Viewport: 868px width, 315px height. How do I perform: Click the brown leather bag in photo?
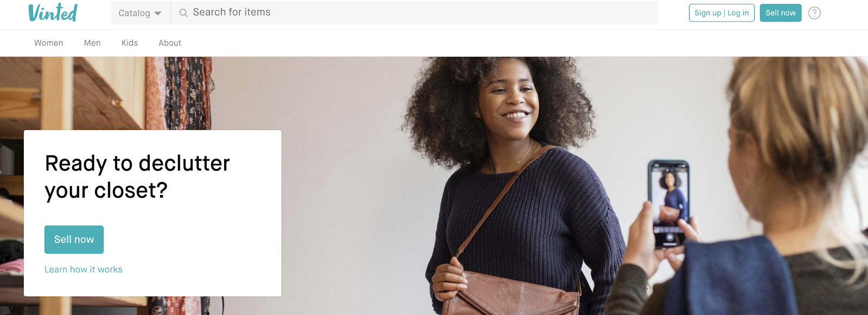point(513,293)
